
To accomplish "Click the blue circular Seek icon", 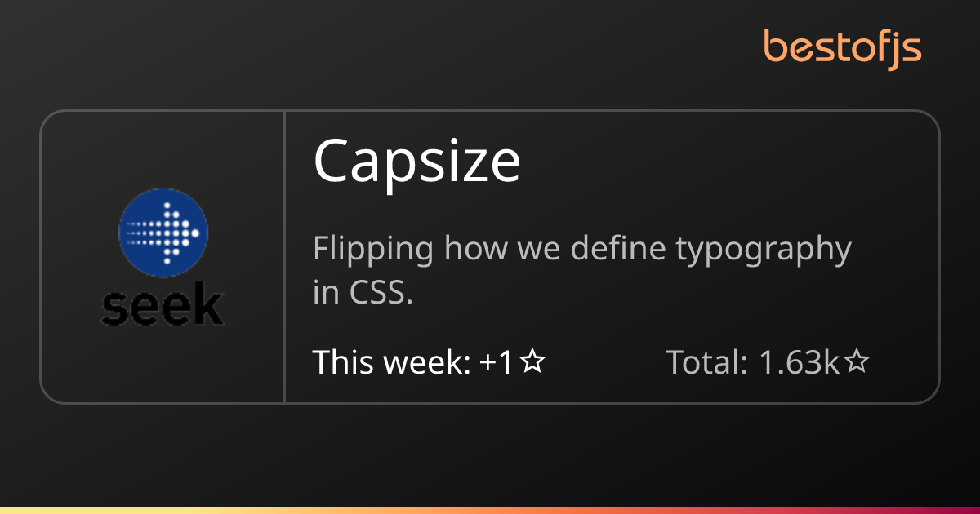I will pos(163,233).
